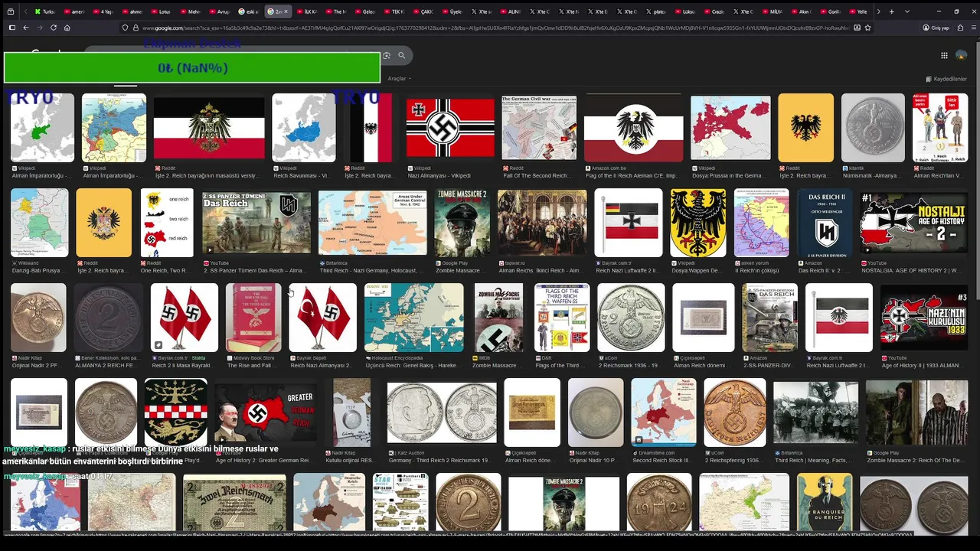Open the Google apps grid
This screenshot has width=980, height=551.
click(944, 55)
